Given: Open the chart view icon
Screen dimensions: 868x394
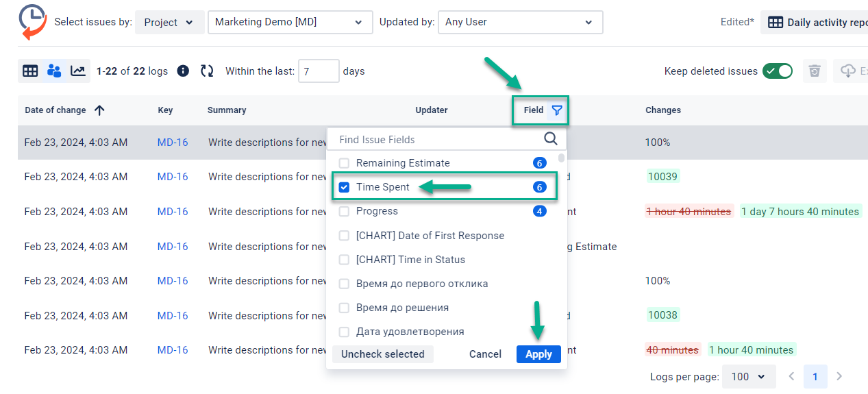Looking at the screenshot, I should [78, 71].
